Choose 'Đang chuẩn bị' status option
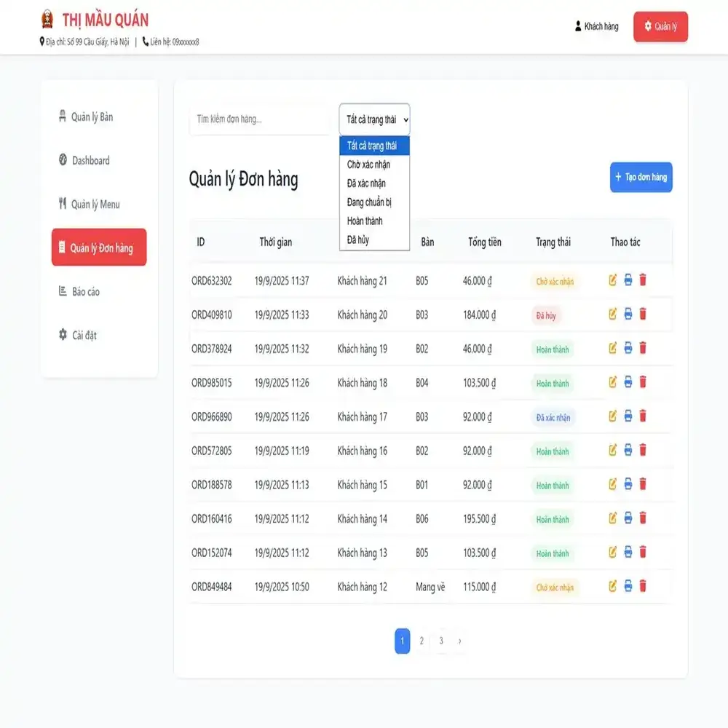Image resolution: width=728 pixels, height=728 pixels. [x=369, y=202]
